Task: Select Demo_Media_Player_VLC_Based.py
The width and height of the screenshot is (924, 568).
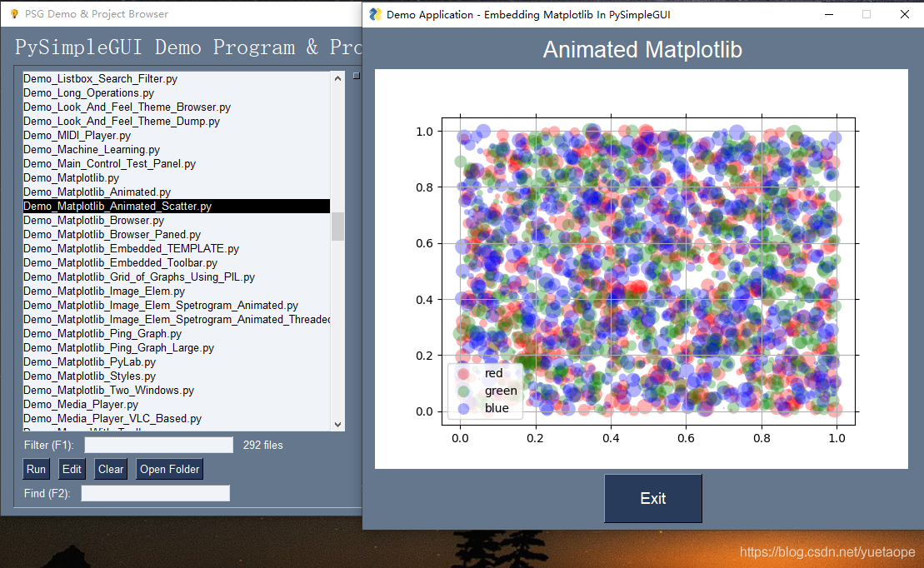Action: tap(176, 418)
